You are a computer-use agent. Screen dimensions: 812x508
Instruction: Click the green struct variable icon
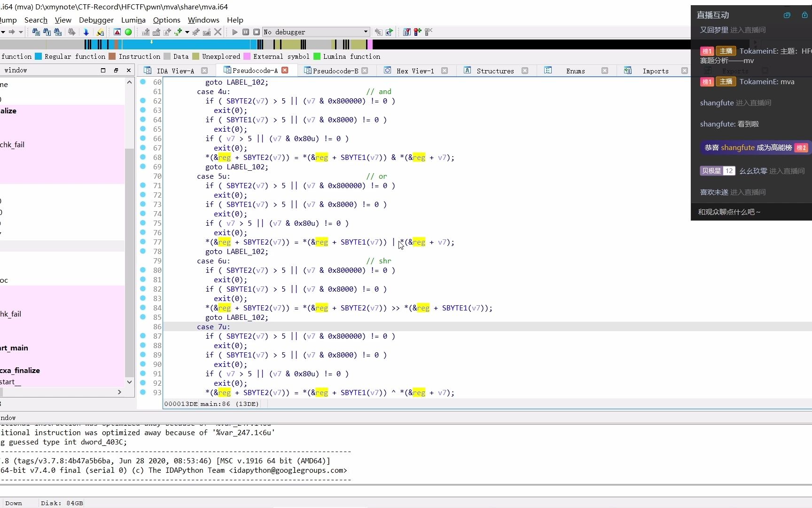pyautogui.click(x=178, y=32)
